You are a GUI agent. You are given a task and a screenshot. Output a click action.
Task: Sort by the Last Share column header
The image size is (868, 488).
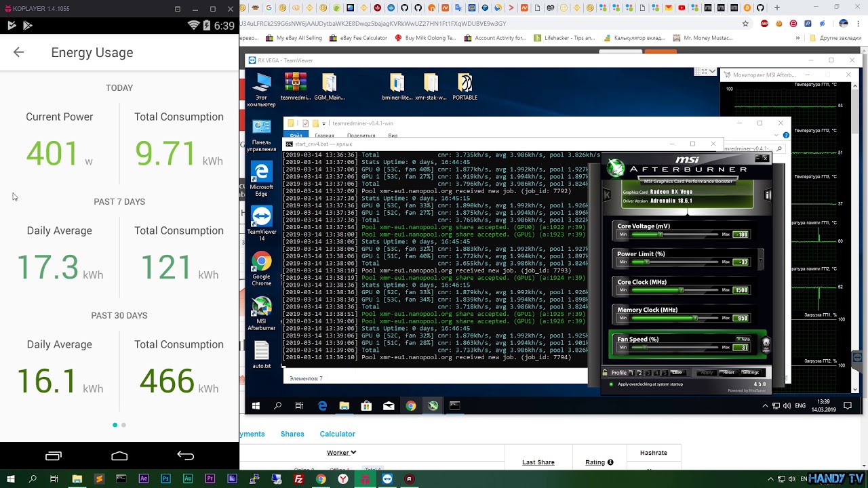[x=538, y=462]
